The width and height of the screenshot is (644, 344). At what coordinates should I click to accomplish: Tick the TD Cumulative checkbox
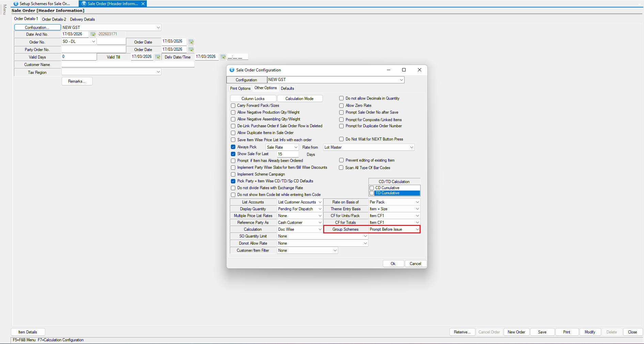pos(372,193)
